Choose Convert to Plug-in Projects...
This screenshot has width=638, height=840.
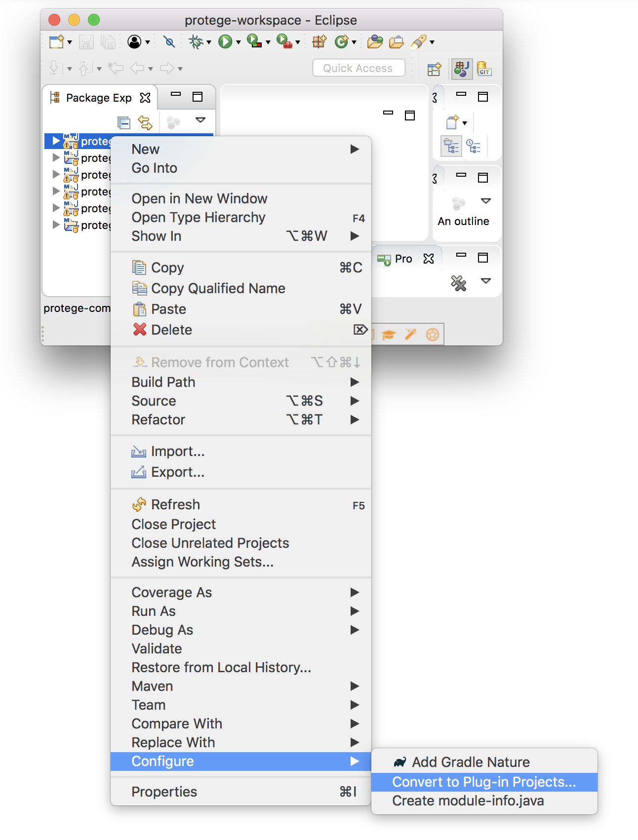(x=484, y=782)
